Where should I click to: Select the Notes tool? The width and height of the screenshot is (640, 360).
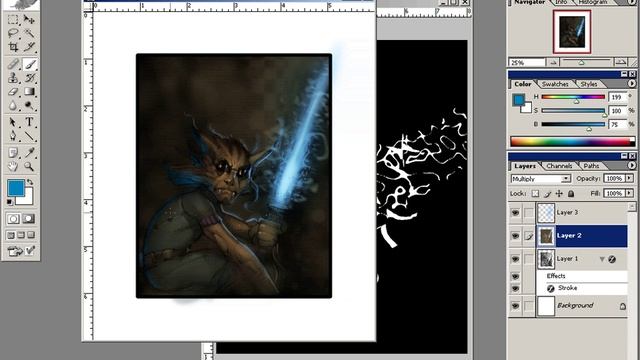pos(13,153)
